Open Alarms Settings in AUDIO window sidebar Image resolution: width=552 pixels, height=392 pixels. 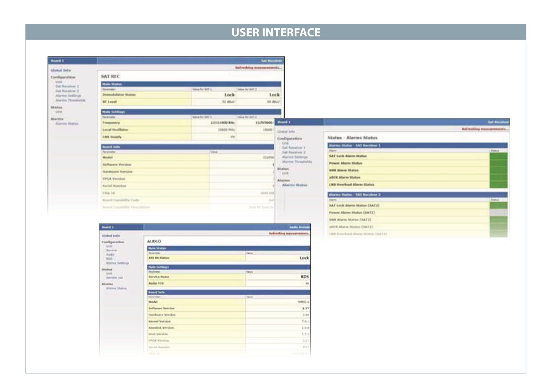click(117, 263)
